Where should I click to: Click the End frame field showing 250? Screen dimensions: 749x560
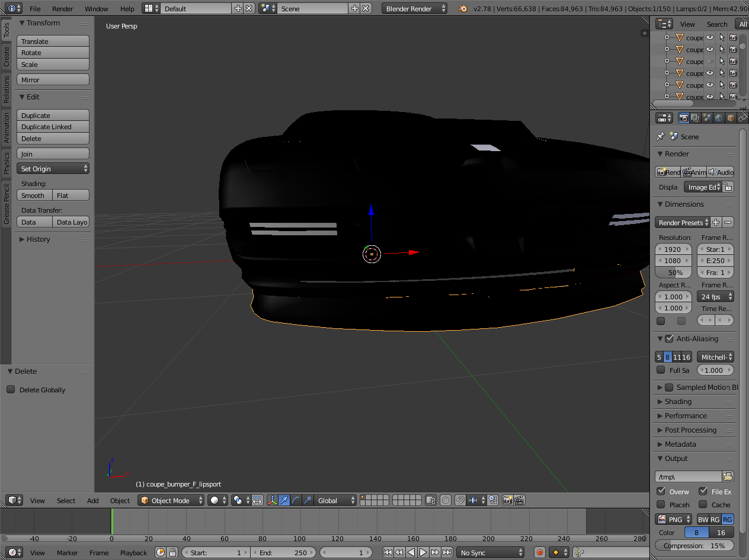coord(283,552)
